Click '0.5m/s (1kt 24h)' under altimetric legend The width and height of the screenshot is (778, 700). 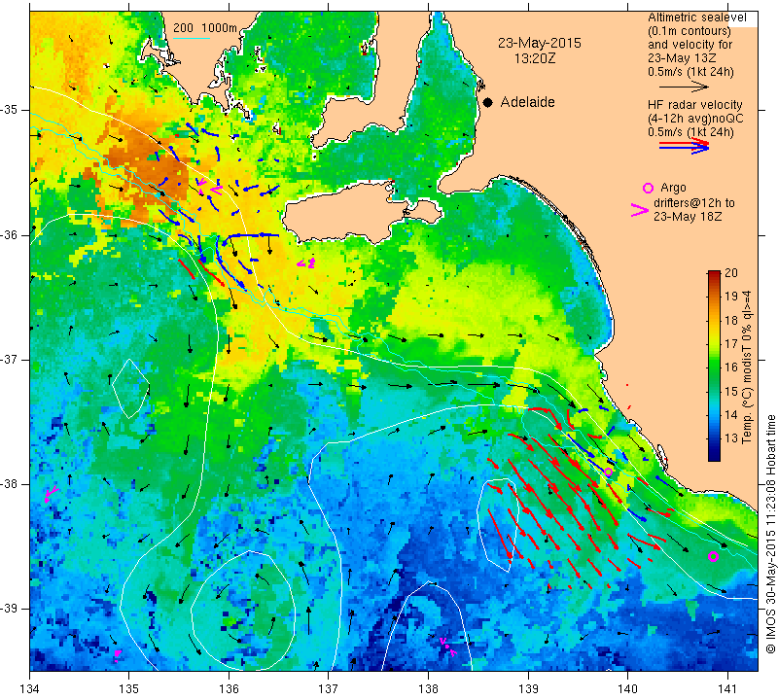point(690,73)
